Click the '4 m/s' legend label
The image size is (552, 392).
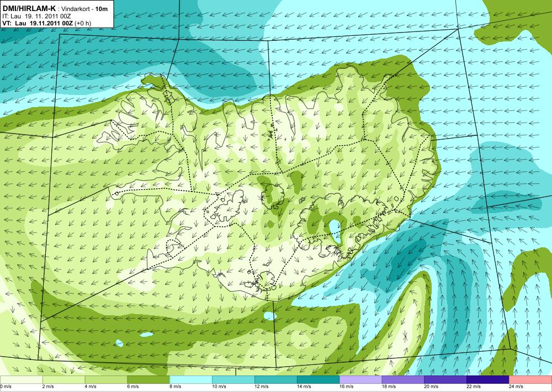tap(91, 386)
